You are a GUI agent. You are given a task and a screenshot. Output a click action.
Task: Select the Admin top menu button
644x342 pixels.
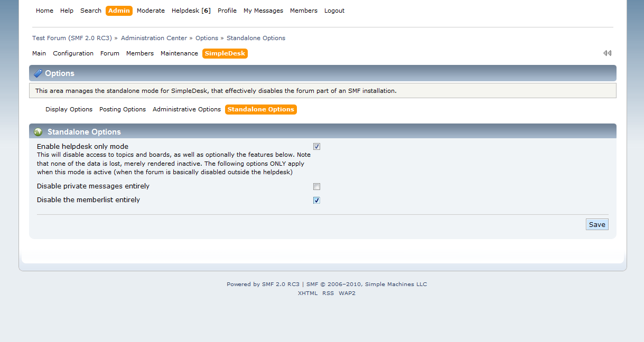click(119, 11)
